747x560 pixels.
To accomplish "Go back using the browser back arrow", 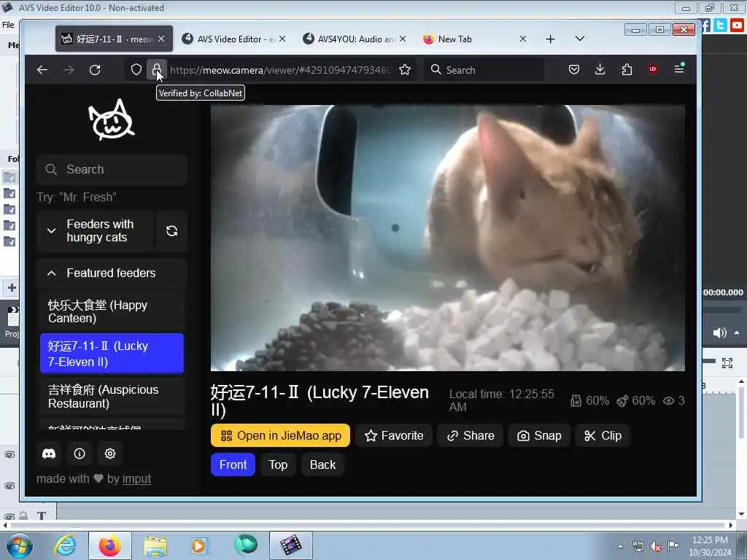I will pos(42,70).
